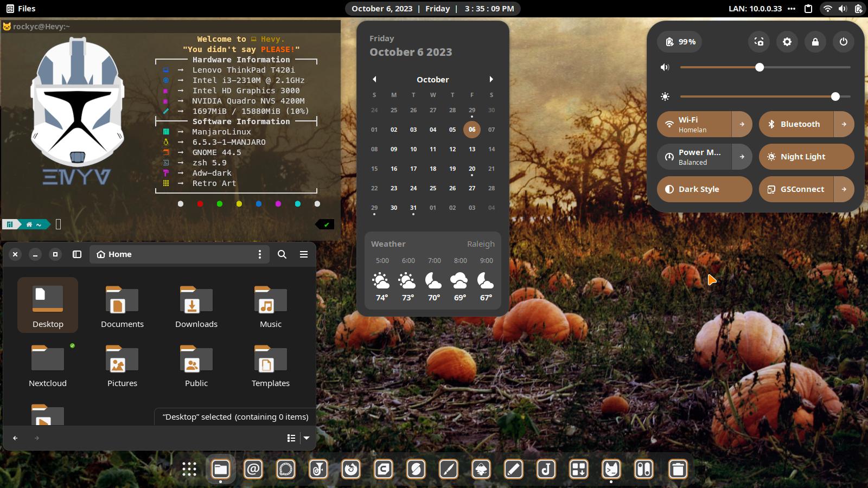Toggle Power Mode Balanced button
The image size is (868, 488).
(x=694, y=157)
